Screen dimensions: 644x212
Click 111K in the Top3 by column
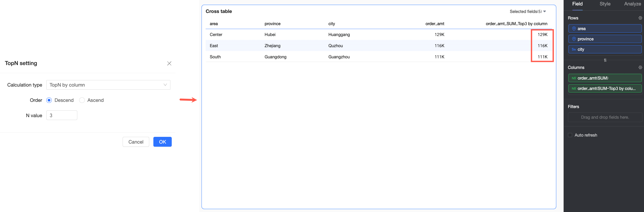pyautogui.click(x=543, y=57)
